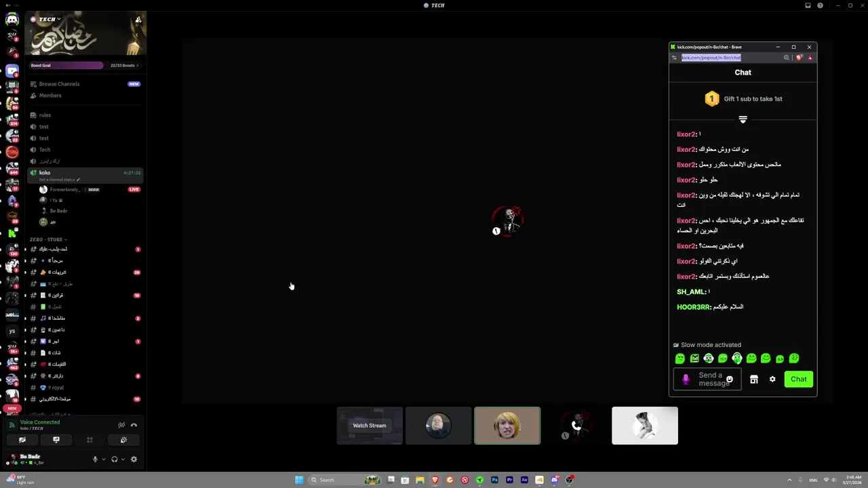868x488 pixels.
Task: Open the Discord help icon in title bar
Action: pyautogui.click(x=821, y=5)
